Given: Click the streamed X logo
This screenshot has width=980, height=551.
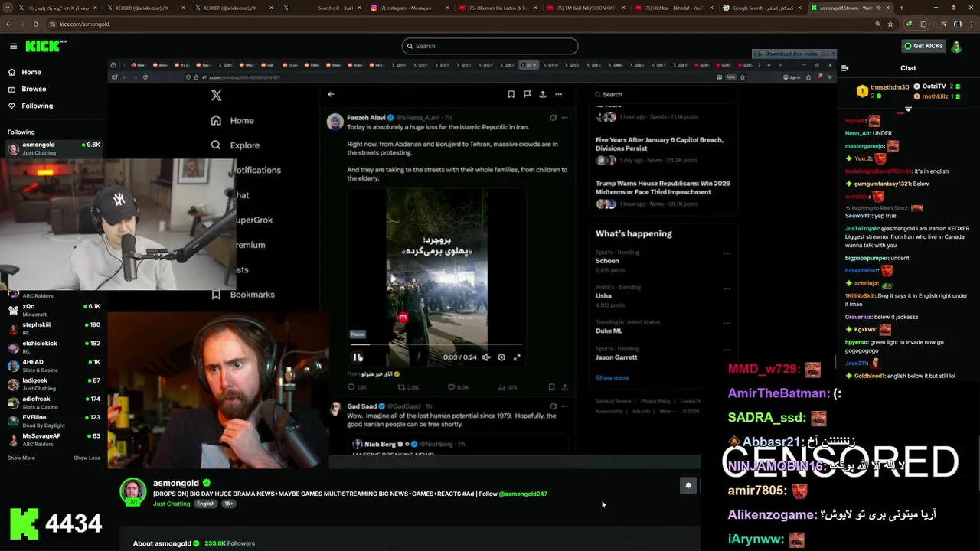Looking at the screenshot, I should (217, 96).
